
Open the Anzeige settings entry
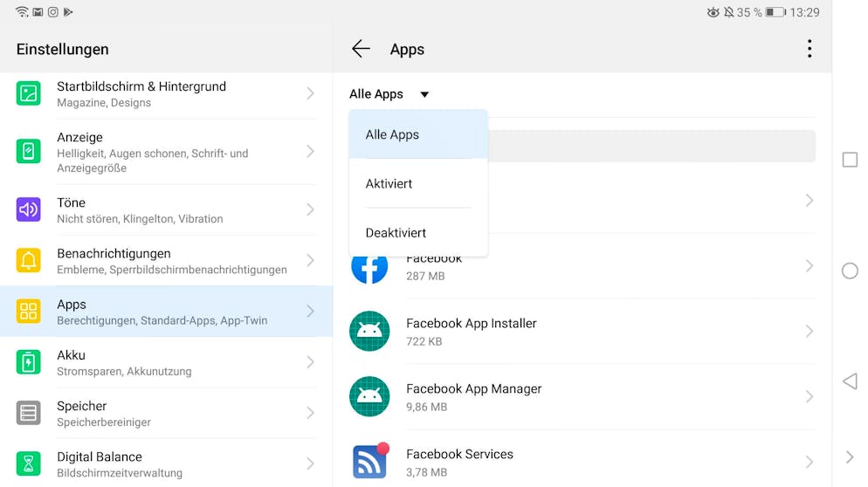166,151
